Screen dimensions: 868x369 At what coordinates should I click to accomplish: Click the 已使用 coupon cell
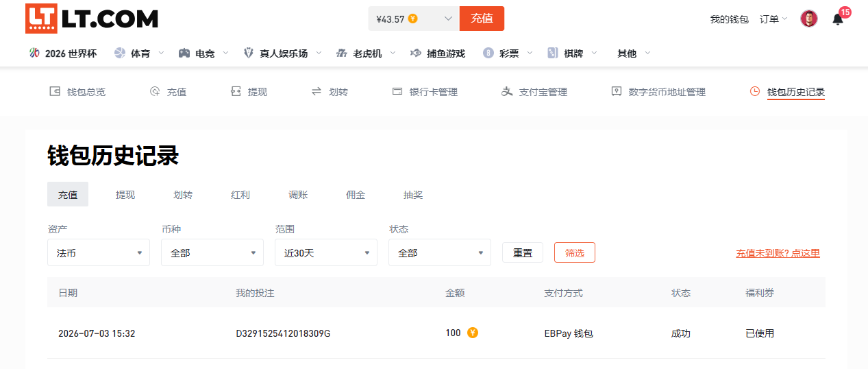point(760,333)
